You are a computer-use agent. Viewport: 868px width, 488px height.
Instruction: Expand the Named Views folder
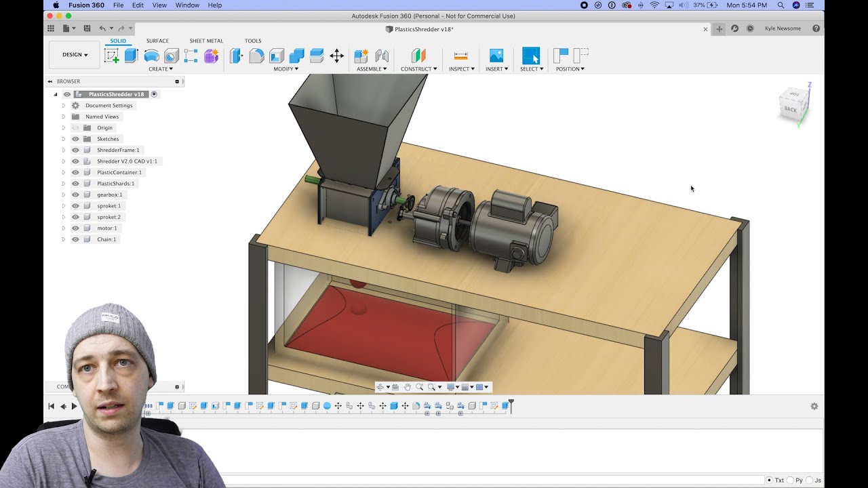coord(64,117)
